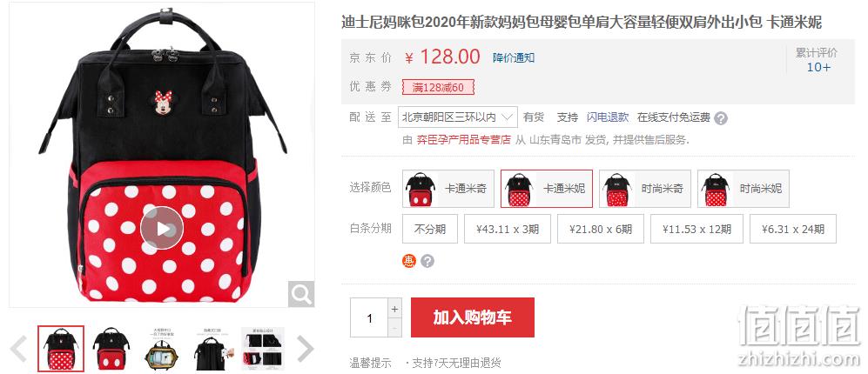Show previous thumbnails with left arrow
The height and width of the screenshot is (374, 868).
click(19, 349)
